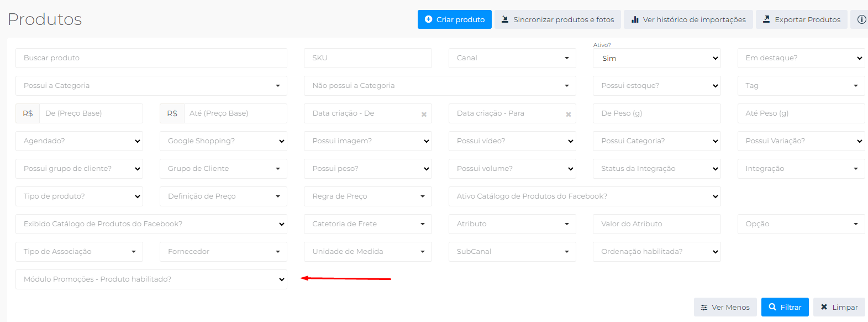868x322 pixels.
Task: Expand the Status da Integração dropdown
Action: tap(656, 169)
